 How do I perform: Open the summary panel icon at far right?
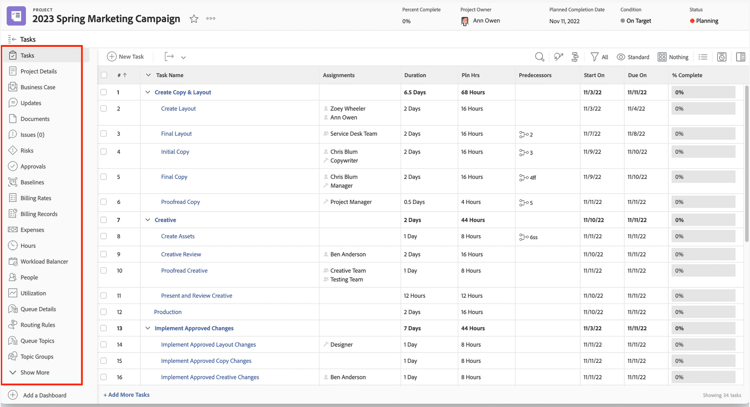[x=740, y=57]
